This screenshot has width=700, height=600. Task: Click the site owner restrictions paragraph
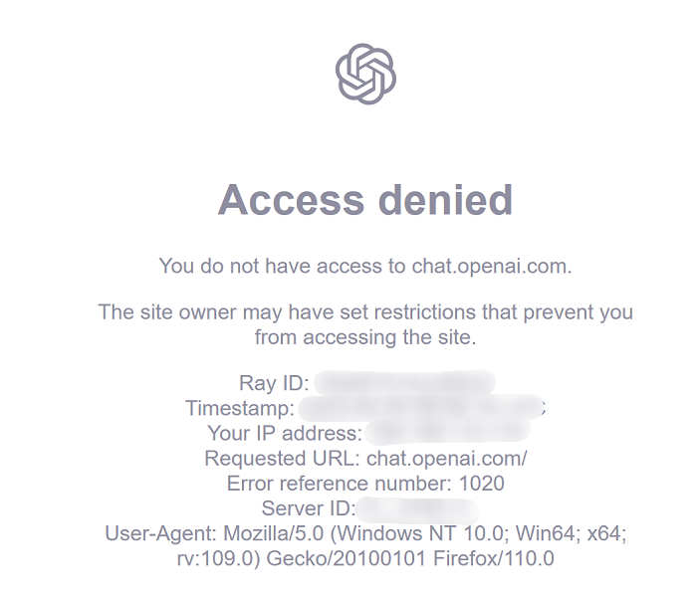click(365, 324)
